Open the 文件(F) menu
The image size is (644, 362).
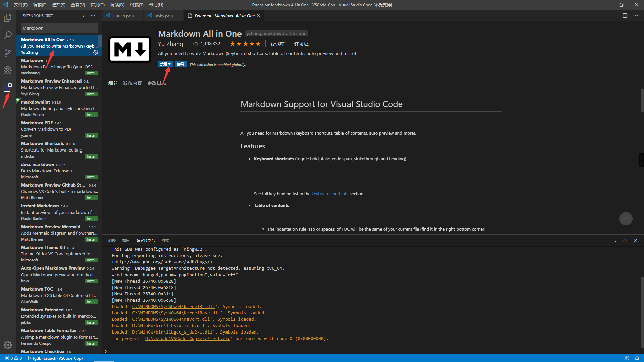click(21, 5)
